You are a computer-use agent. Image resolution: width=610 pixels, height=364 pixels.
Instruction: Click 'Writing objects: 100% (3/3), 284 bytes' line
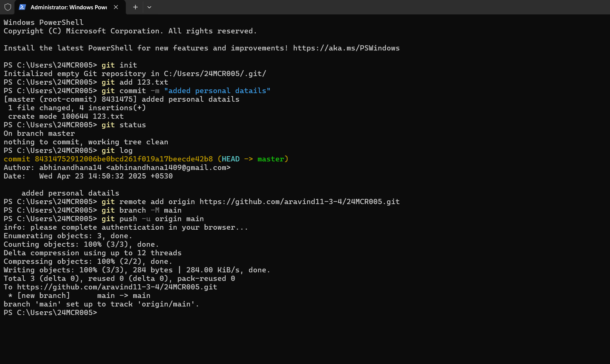(x=137, y=270)
